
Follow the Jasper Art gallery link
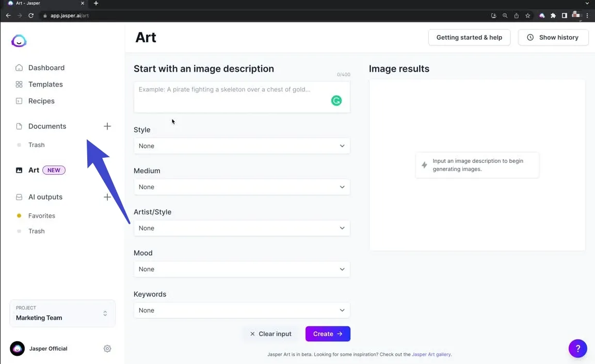point(431,355)
